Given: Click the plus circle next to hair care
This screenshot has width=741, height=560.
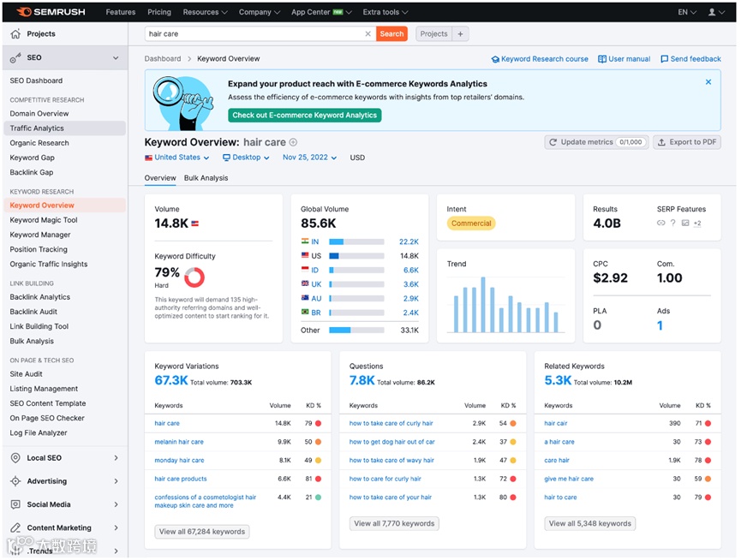Looking at the screenshot, I should click(x=293, y=142).
